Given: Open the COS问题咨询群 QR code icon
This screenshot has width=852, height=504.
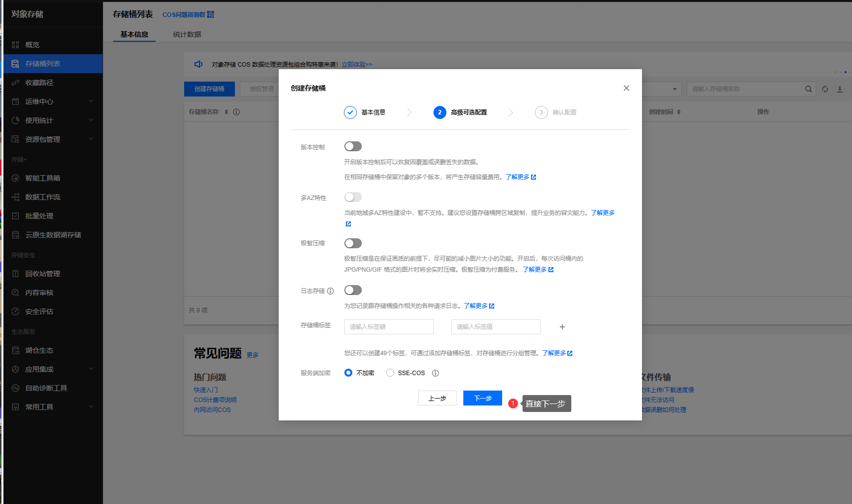Looking at the screenshot, I should pyautogui.click(x=211, y=14).
